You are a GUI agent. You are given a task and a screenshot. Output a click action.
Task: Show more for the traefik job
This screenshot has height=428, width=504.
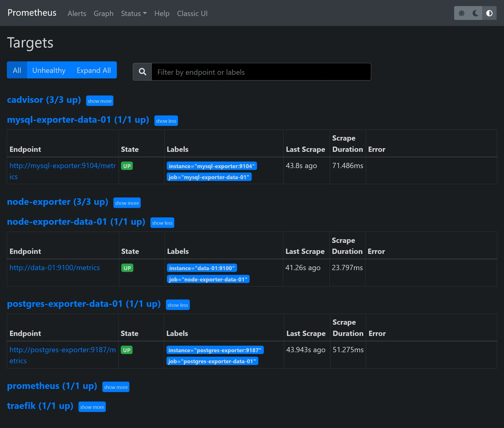(x=92, y=407)
